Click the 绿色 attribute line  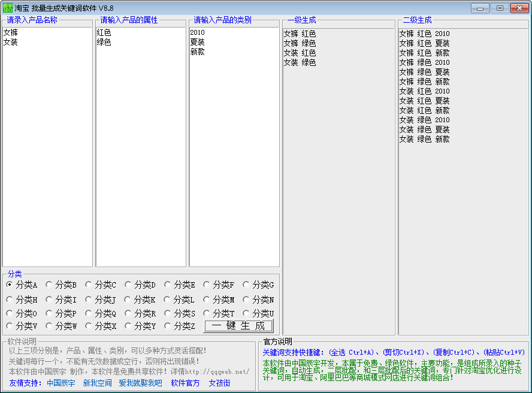click(104, 42)
